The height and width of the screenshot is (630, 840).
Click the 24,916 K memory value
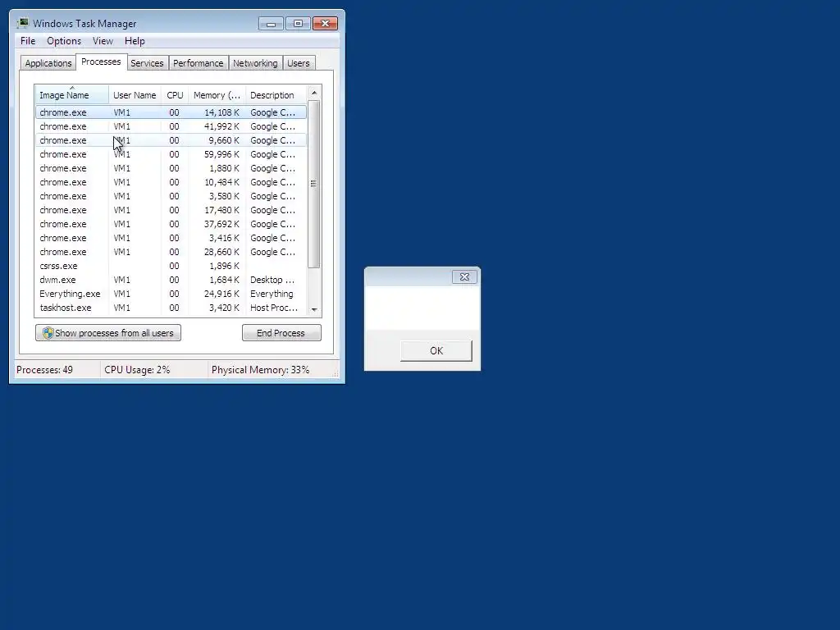pyautogui.click(x=221, y=294)
